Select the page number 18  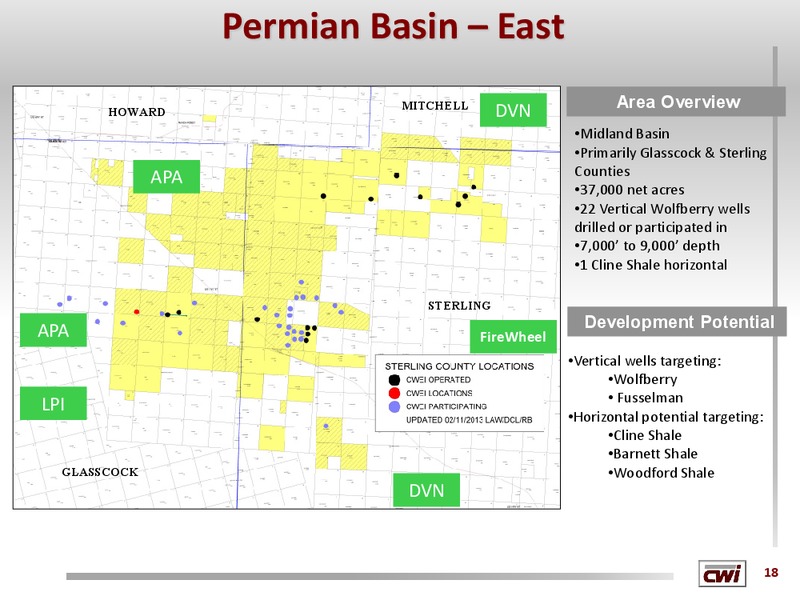(x=771, y=572)
